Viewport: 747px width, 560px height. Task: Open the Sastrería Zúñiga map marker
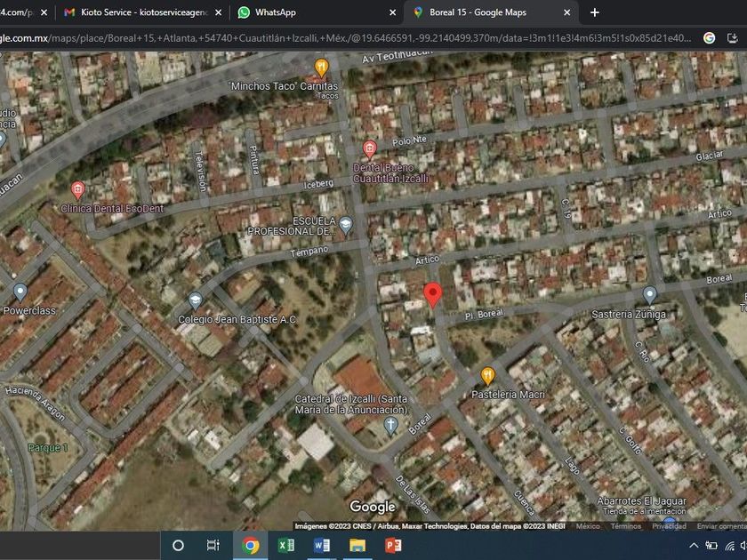650,295
